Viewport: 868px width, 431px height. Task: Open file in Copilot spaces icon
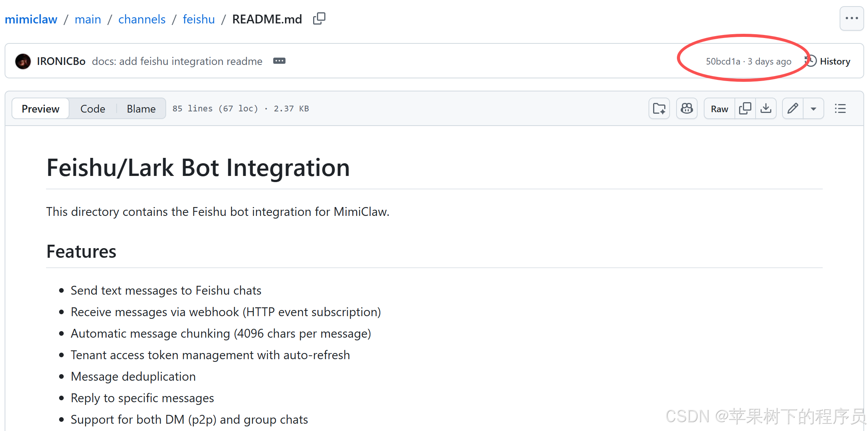[659, 109]
